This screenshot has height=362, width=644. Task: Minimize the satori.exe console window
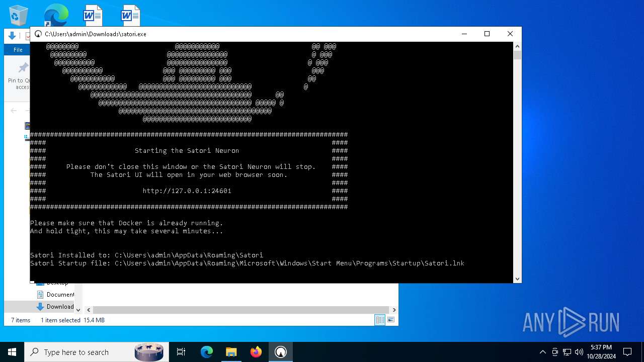click(464, 34)
